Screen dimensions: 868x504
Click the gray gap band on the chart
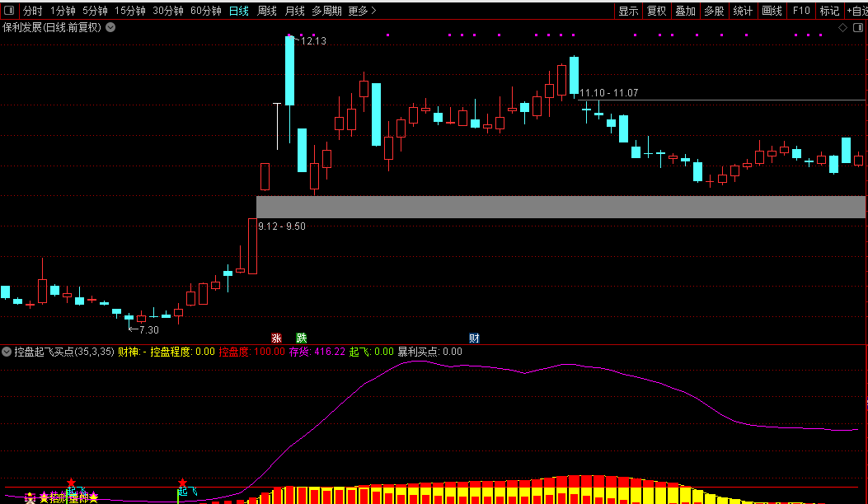click(x=561, y=207)
